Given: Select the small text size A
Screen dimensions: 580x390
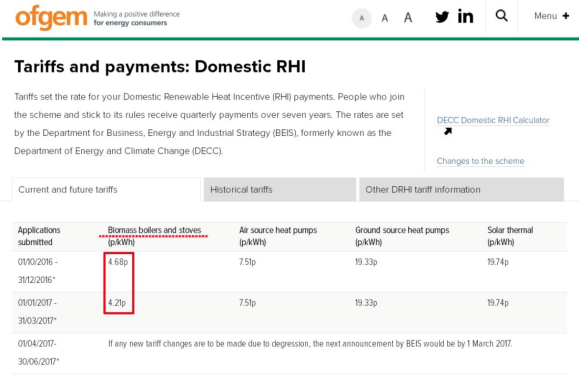Looking at the screenshot, I should (362, 18).
